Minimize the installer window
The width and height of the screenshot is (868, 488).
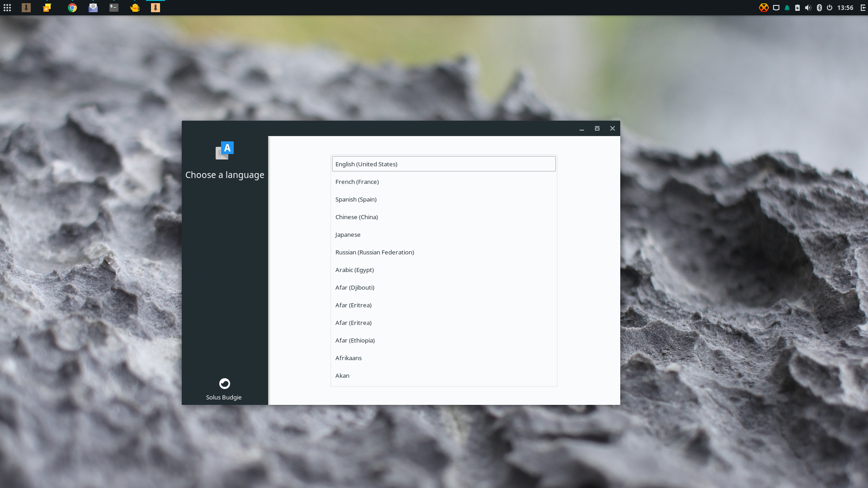coord(582,129)
